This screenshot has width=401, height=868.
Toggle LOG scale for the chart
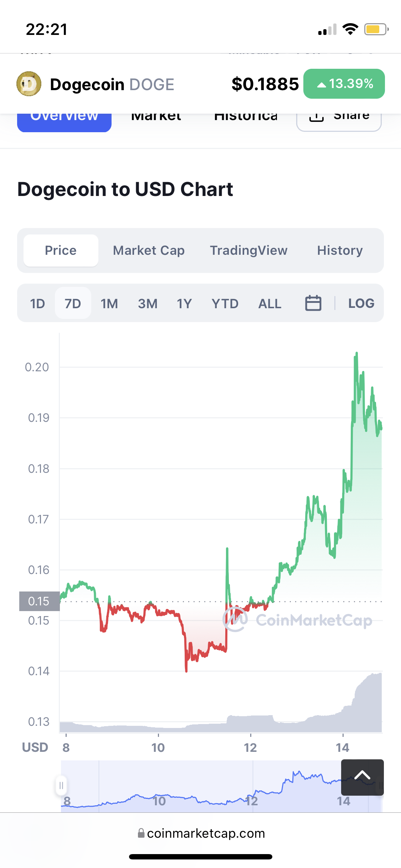click(361, 303)
